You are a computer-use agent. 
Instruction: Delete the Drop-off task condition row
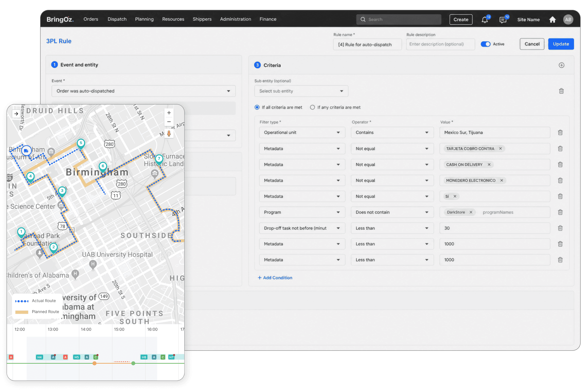click(560, 228)
